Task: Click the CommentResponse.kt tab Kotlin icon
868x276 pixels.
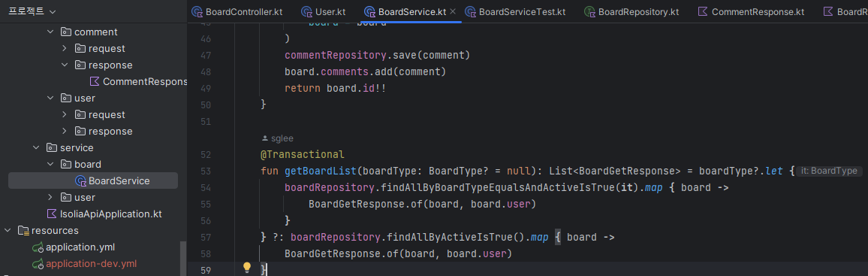Action: [703, 11]
